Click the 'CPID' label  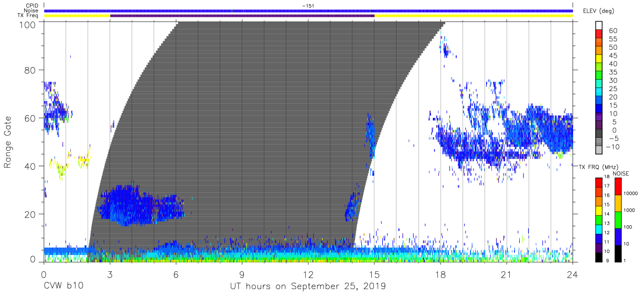click(32, 6)
